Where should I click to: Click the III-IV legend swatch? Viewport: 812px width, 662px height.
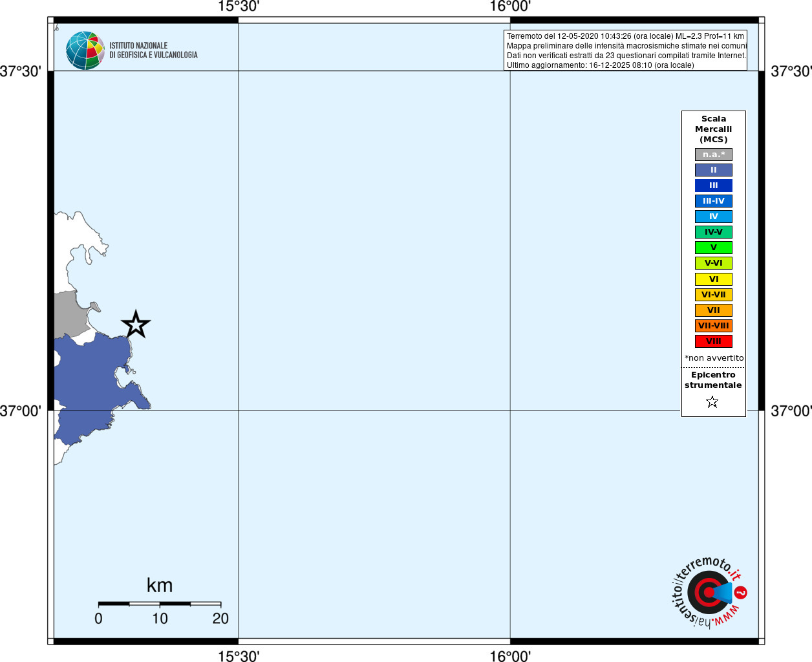pyautogui.click(x=714, y=201)
